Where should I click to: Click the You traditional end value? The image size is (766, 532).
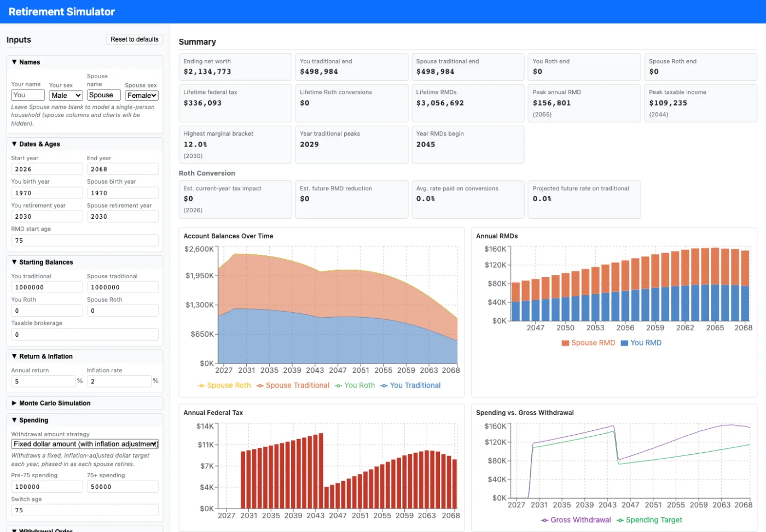coord(319,72)
